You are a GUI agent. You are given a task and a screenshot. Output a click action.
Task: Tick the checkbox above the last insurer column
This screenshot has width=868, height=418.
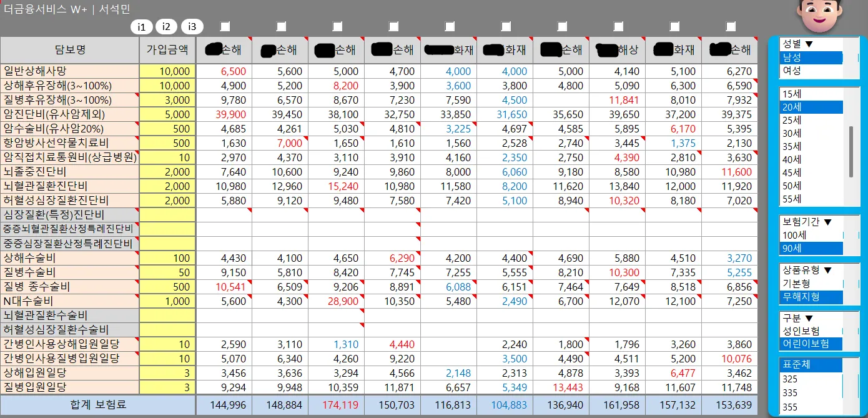coord(731,26)
